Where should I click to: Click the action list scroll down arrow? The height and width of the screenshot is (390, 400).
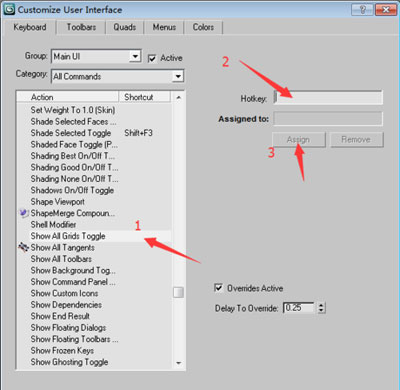179,363
